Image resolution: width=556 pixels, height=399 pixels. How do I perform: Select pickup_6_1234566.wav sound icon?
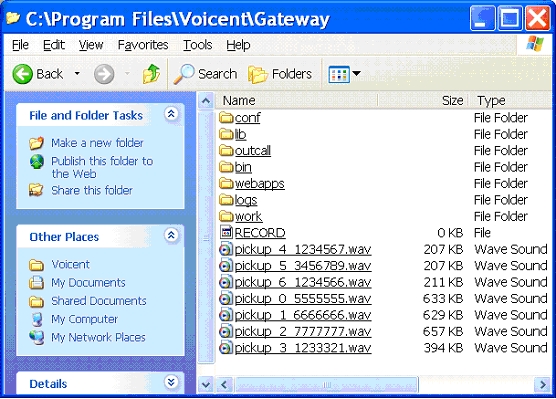226,282
